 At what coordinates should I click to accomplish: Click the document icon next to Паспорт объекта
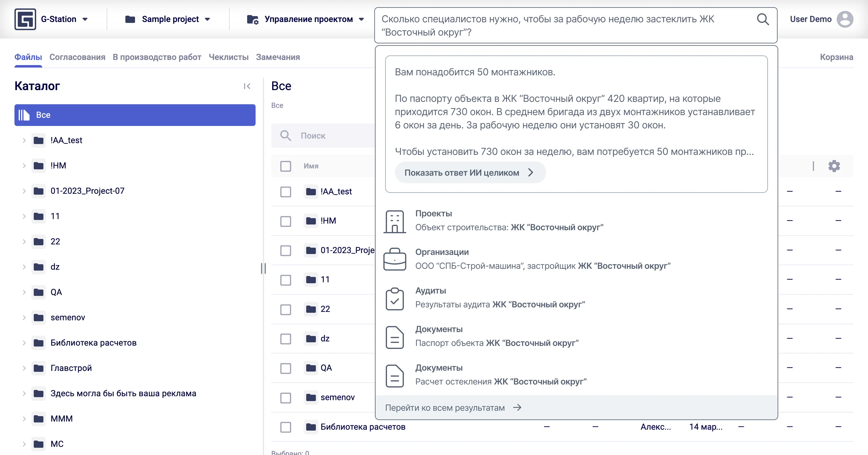(395, 337)
